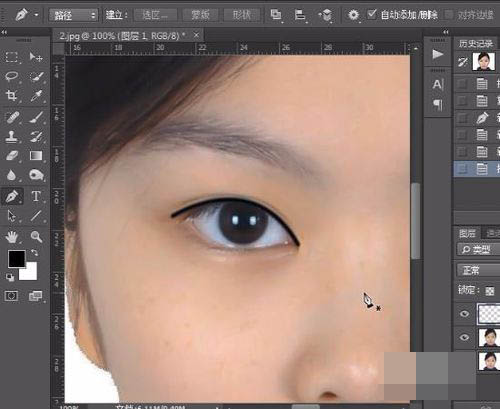The height and width of the screenshot is (409, 500).
Task: Toggle the Pen tool history state box
Action: [x=462, y=118]
